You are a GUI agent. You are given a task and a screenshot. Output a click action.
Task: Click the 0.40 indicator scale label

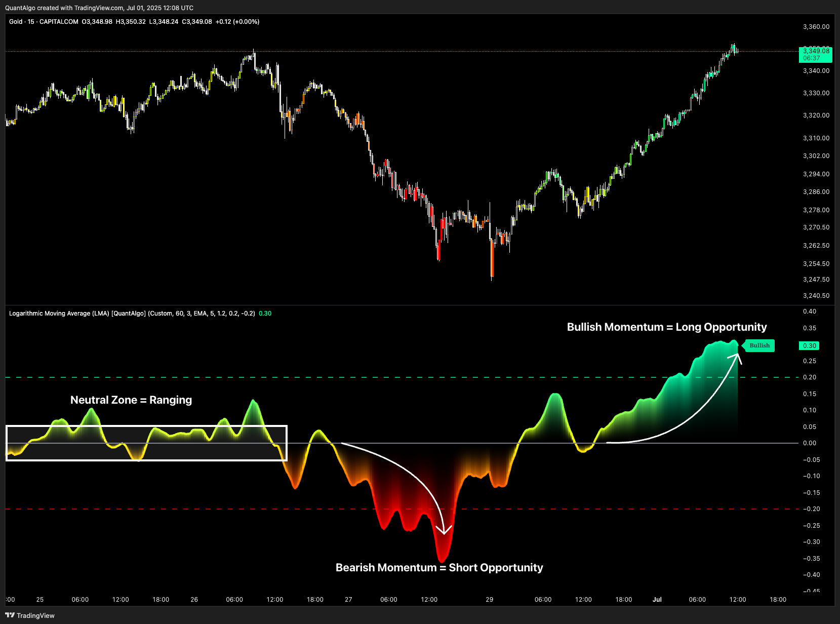pyautogui.click(x=810, y=311)
